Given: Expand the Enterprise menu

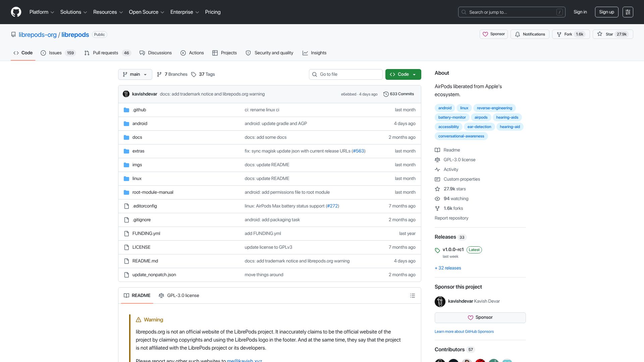Looking at the screenshot, I should [184, 12].
